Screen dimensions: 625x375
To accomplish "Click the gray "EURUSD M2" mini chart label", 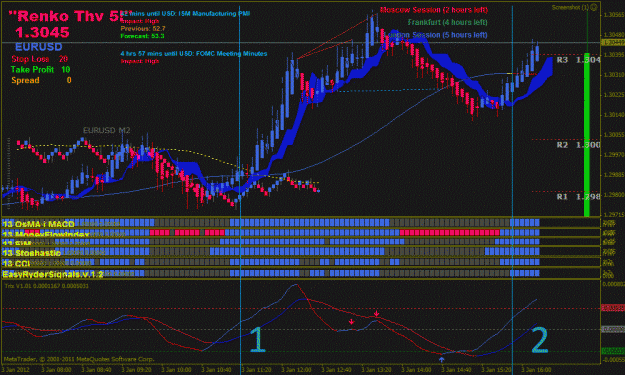I will [106, 130].
